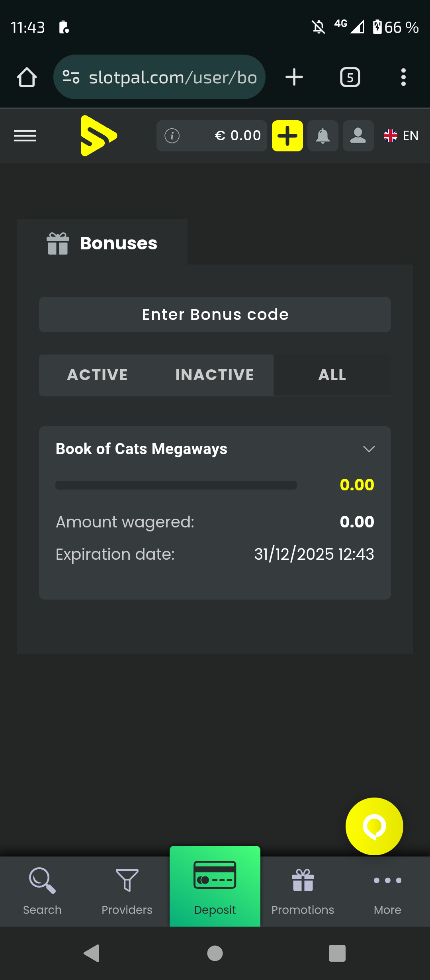
Task: Open the EN language selector
Action: click(x=401, y=136)
